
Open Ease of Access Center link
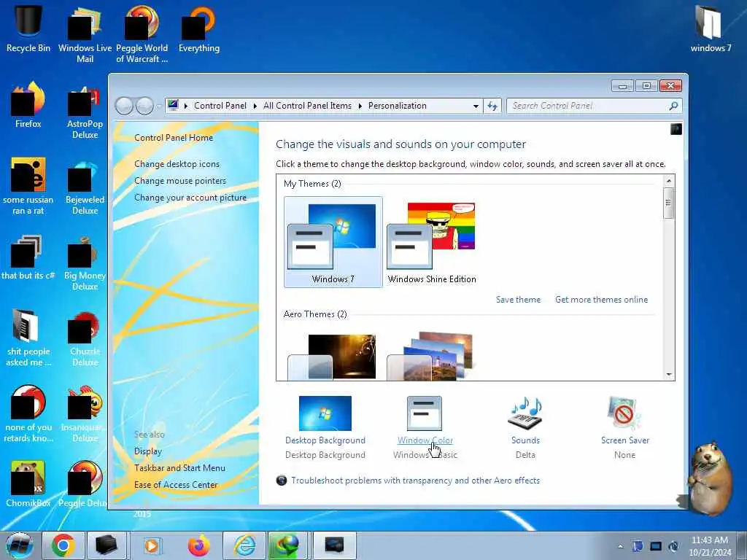(176, 485)
